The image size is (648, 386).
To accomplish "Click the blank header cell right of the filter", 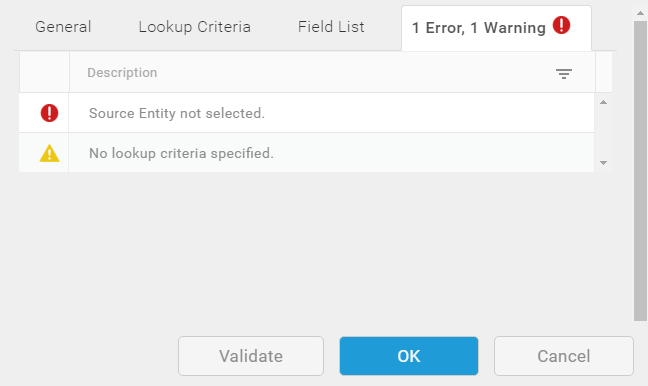I will pyautogui.click(x=604, y=72).
